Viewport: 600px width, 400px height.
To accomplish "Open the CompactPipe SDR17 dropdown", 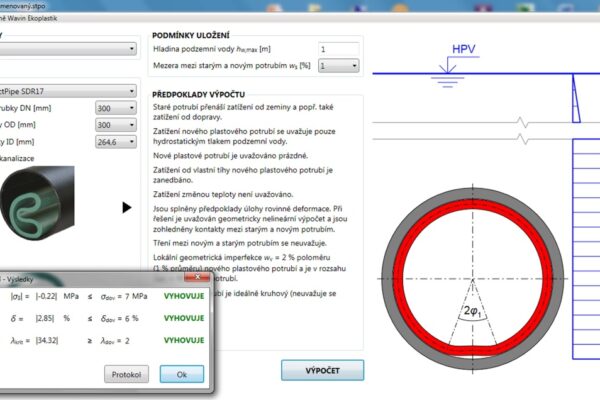I will pos(68,91).
